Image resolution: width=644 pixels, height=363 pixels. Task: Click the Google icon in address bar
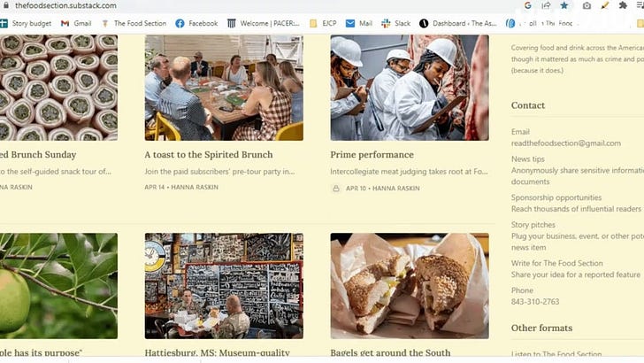coord(528,5)
